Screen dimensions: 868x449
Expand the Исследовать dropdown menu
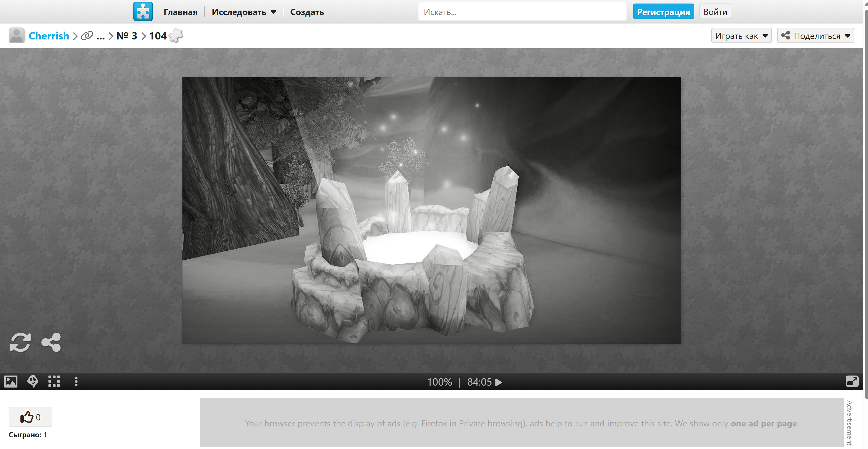(x=244, y=12)
